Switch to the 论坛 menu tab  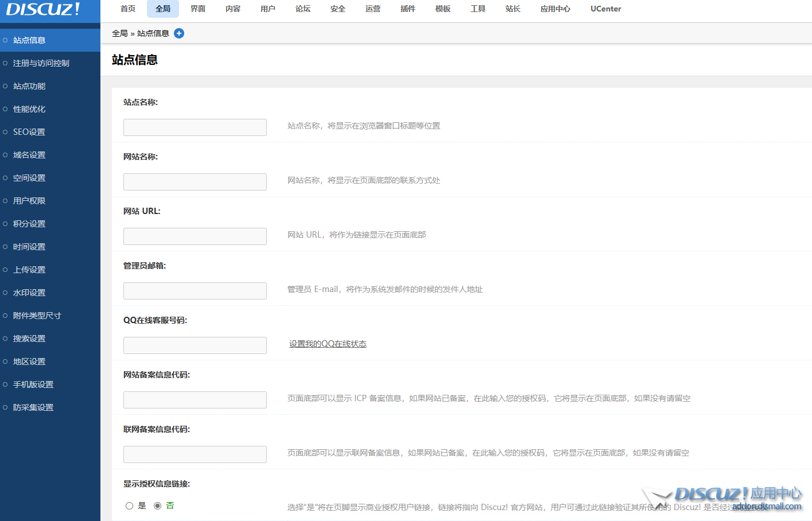pos(303,9)
